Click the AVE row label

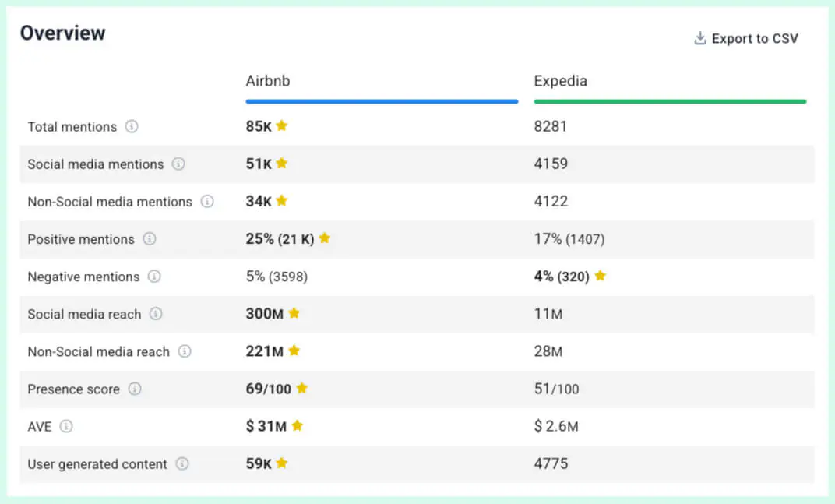point(40,427)
